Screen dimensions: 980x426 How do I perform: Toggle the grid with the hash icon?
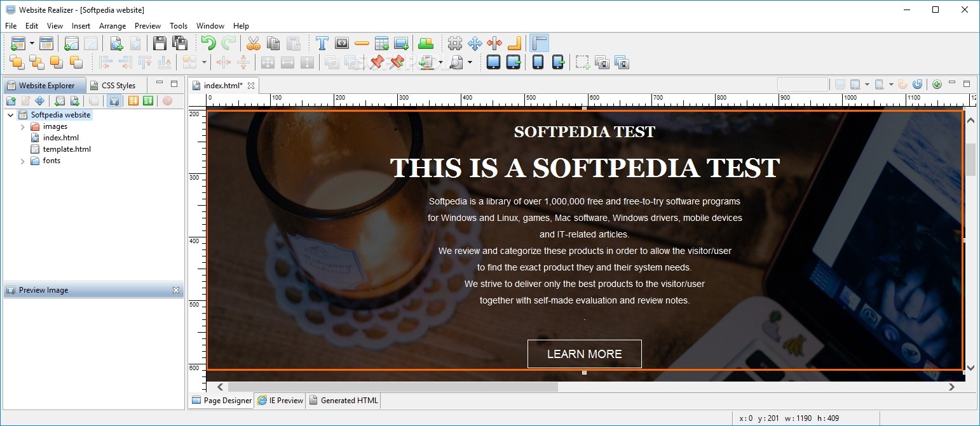[x=455, y=43]
